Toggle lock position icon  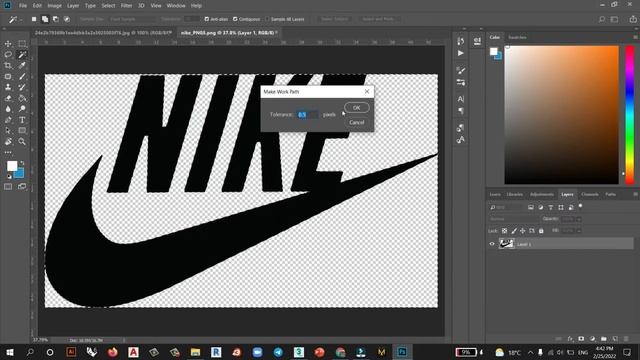point(523,231)
